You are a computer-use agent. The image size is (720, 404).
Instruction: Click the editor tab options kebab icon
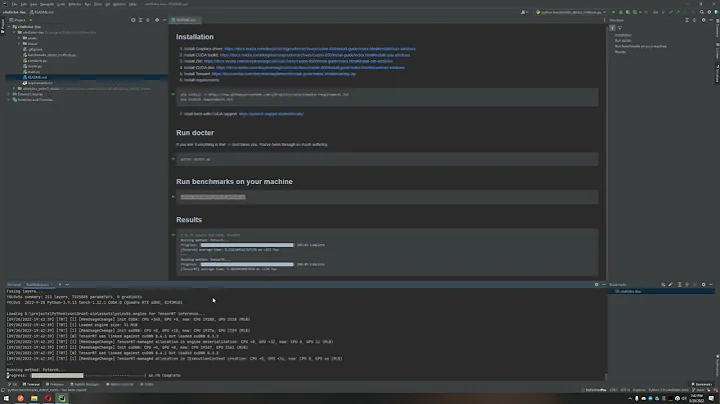tap(604, 20)
